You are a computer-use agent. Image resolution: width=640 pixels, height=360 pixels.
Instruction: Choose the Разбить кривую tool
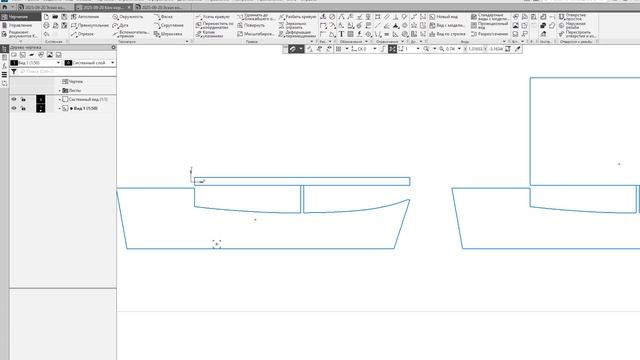pos(297,17)
